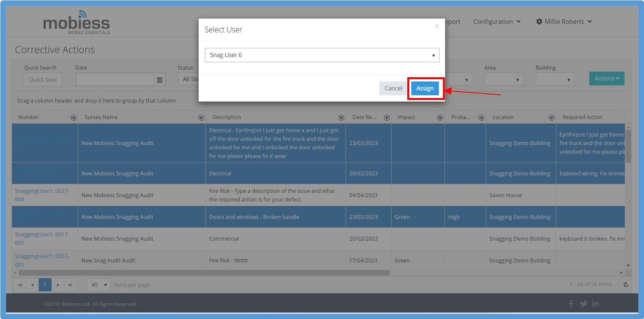This screenshot has height=319, width=644.
Task: Open the Actions dropdown button
Action: 606,78
